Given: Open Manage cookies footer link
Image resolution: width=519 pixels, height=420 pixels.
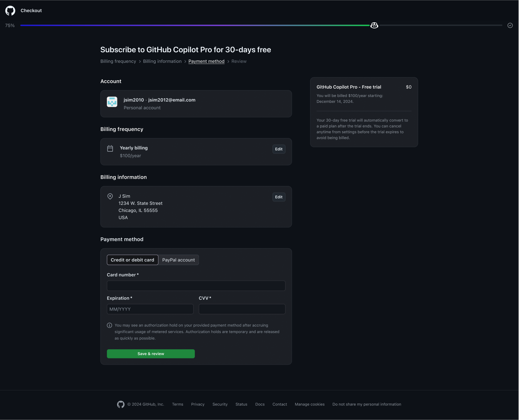Looking at the screenshot, I should pos(309,404).
